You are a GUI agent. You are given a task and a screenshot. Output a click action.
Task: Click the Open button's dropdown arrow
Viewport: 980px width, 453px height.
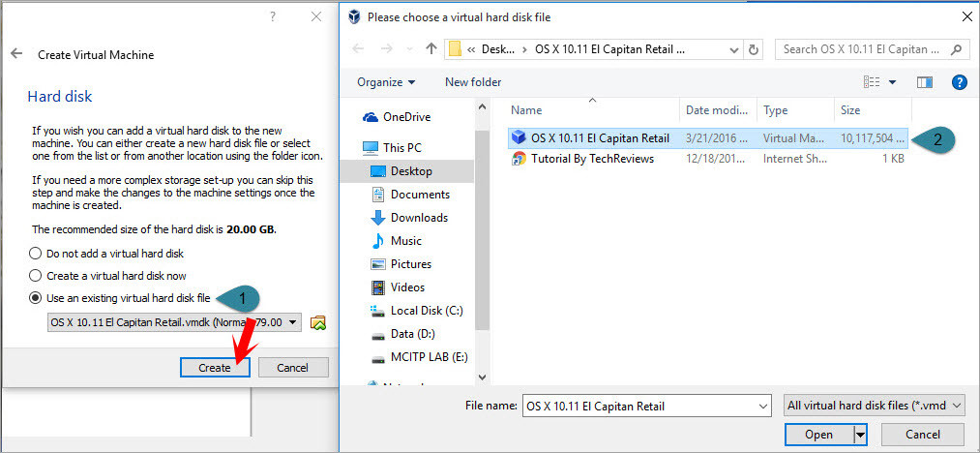860,435
